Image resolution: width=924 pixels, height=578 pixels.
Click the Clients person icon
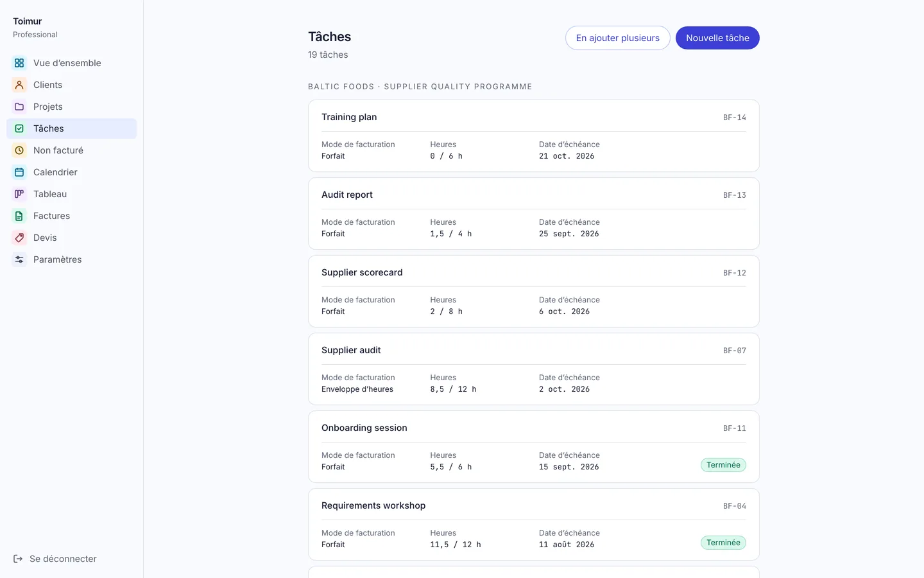coord(19,85)
